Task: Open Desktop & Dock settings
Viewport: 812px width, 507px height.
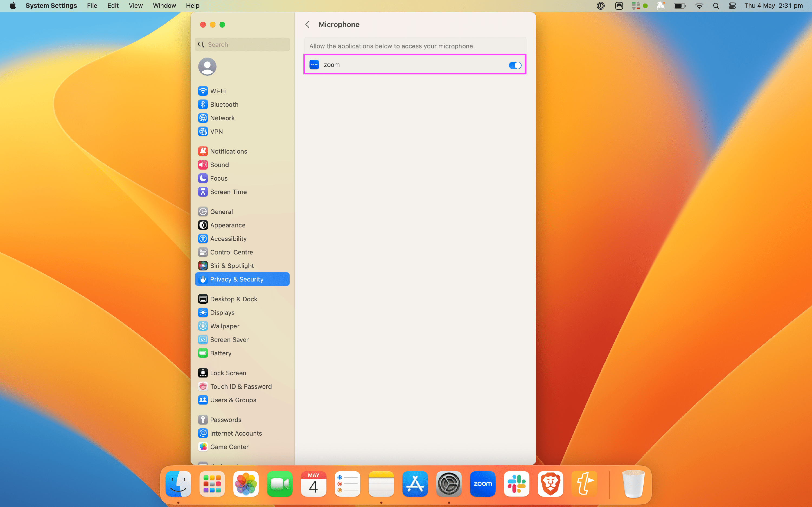Action: 234,299
